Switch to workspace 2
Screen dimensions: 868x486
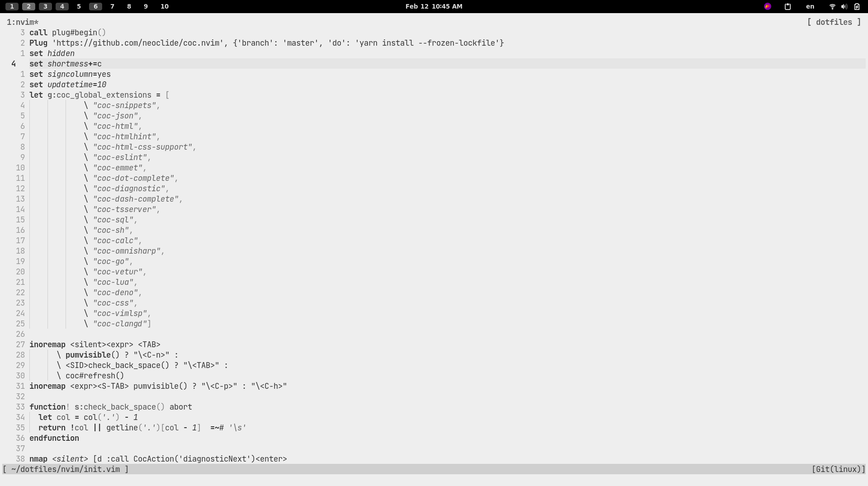pos(28,6)
